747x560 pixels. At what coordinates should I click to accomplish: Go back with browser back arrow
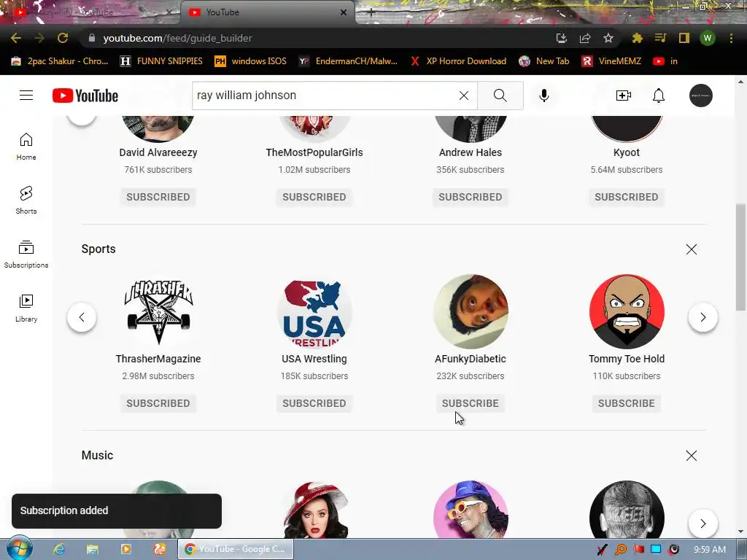click(x=16, y=38)
